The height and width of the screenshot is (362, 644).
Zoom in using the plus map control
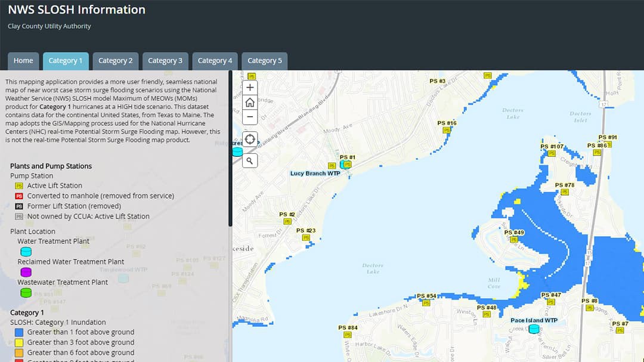coord(249,87)
